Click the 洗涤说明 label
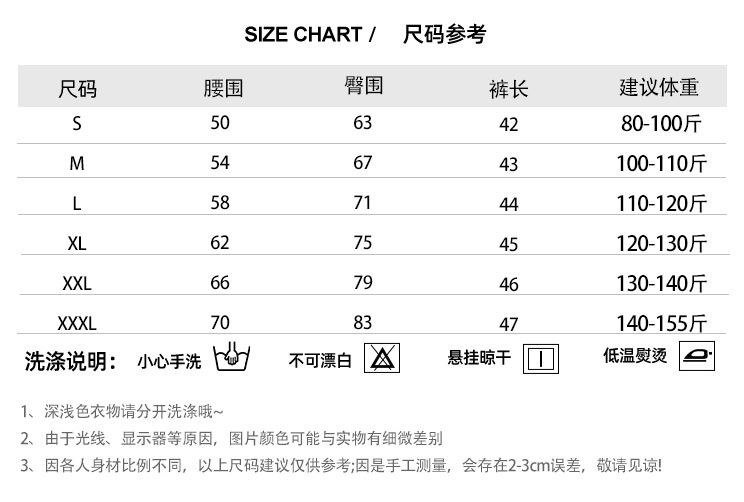The image size is (744, 502). (70, 360)
